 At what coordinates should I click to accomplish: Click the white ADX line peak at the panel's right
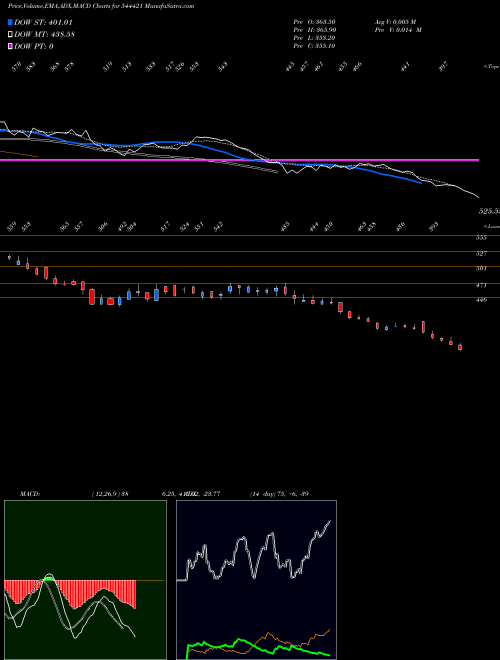point(329,522)
